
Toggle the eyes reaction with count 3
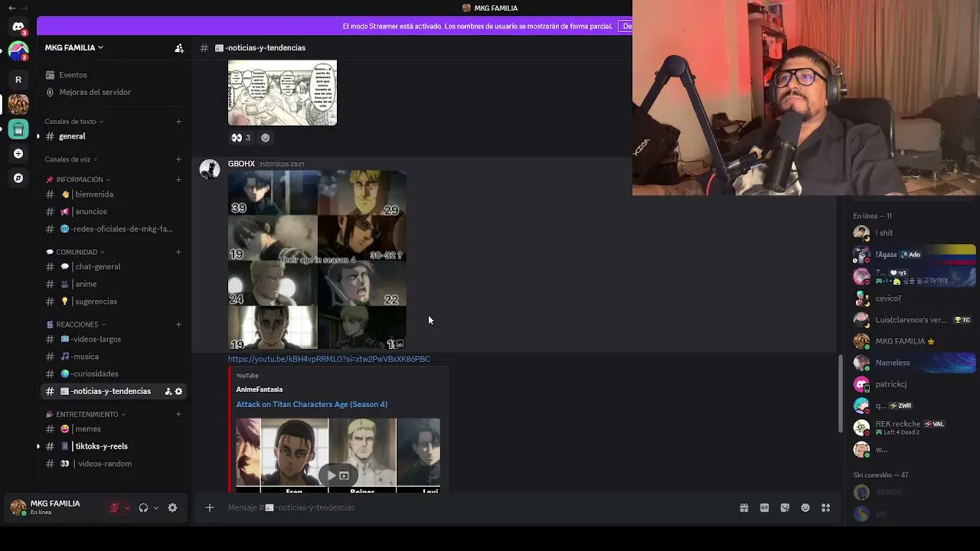point(241,138)
